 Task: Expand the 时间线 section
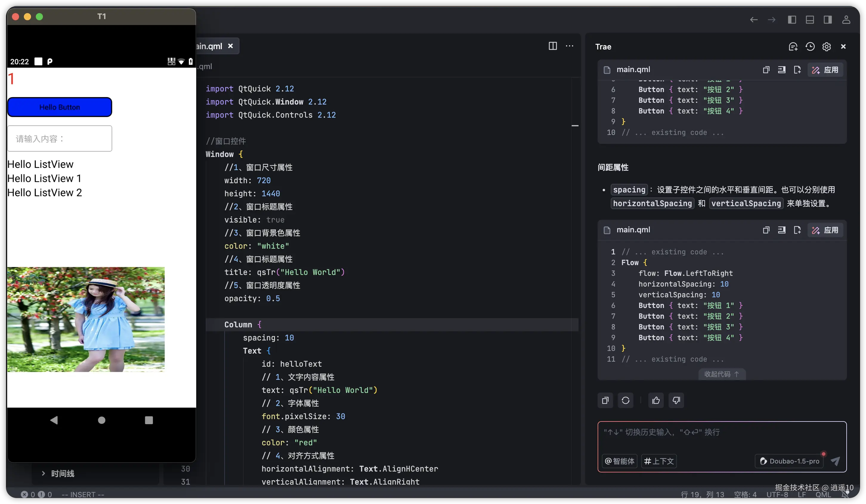click(63, 473)
